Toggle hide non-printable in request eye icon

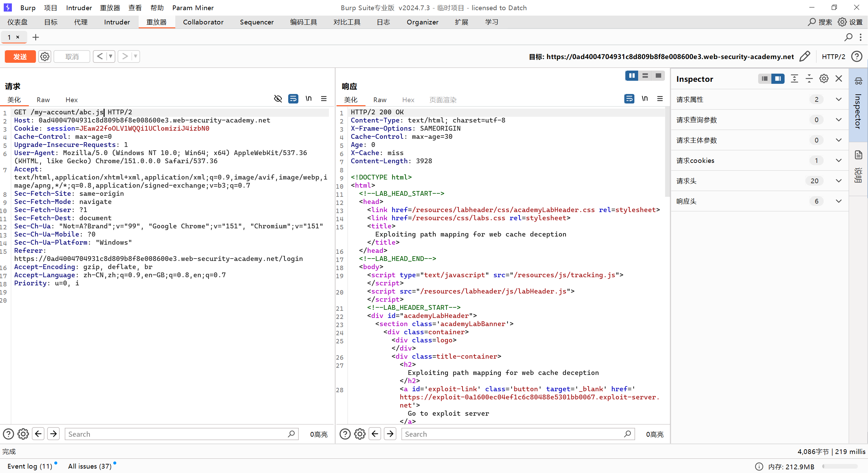pyautogui.click(x=278, y=99)
